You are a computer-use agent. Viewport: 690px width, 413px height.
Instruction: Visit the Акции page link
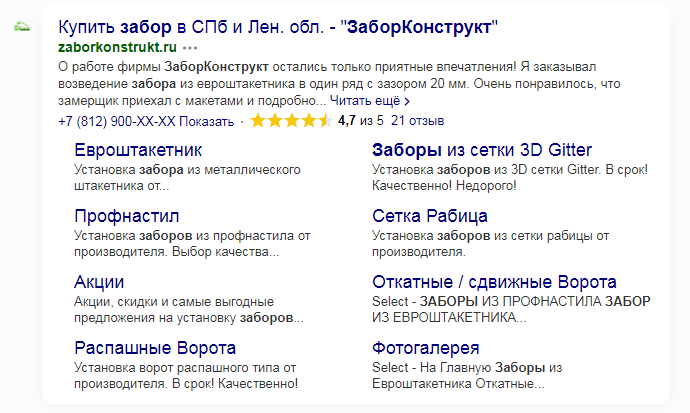coord(99,282)
